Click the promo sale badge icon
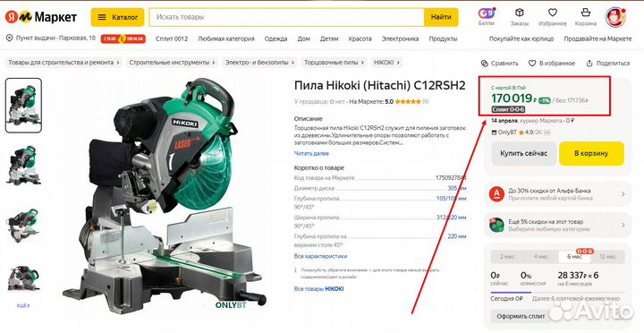Image resolution: width=644 pixels, height=333 pixels. pos(123,39)
